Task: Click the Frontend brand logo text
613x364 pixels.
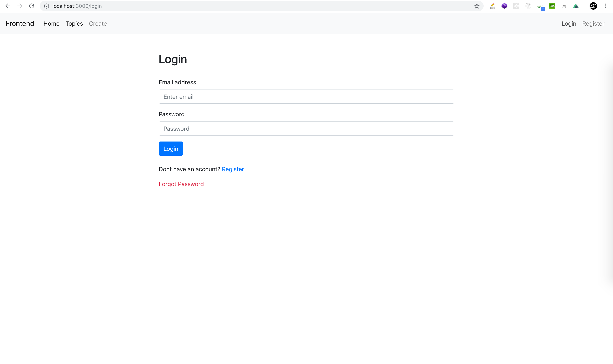Action: click(20, 24)
